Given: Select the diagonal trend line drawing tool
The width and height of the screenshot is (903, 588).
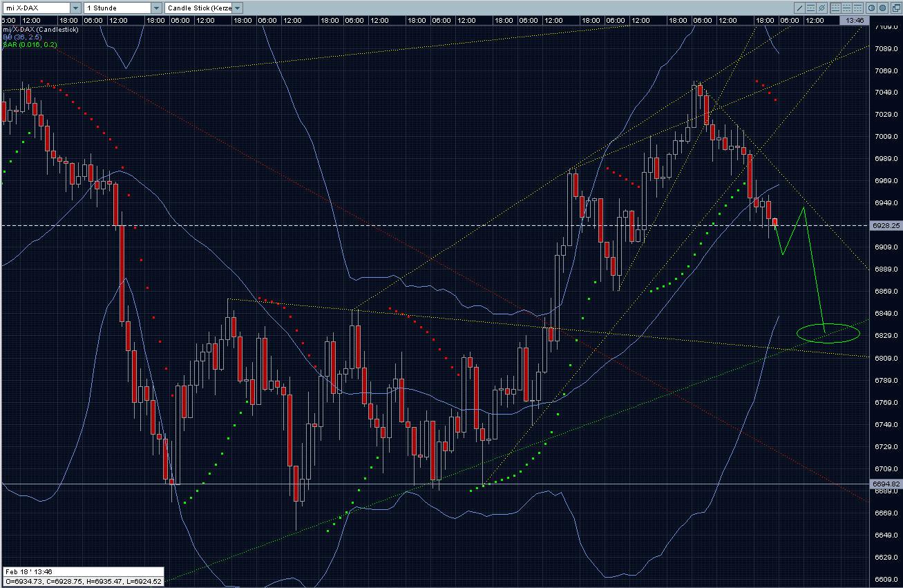Looking at the screenshot, I should 800,8.
